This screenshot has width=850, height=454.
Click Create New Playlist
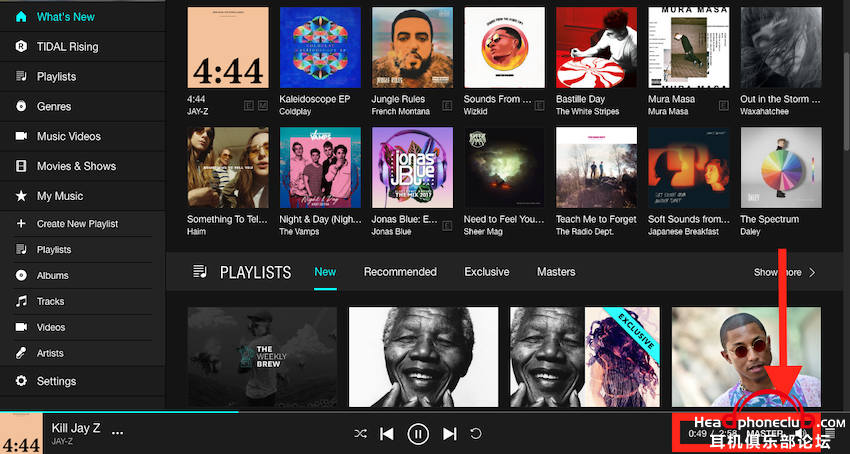(x=82, y=223)
